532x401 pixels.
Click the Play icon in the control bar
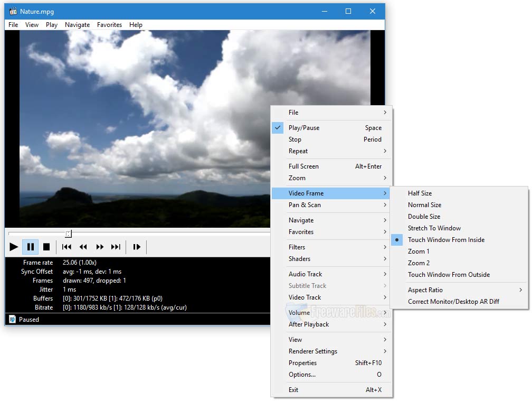pyautogui.click(x=14, y=247)
